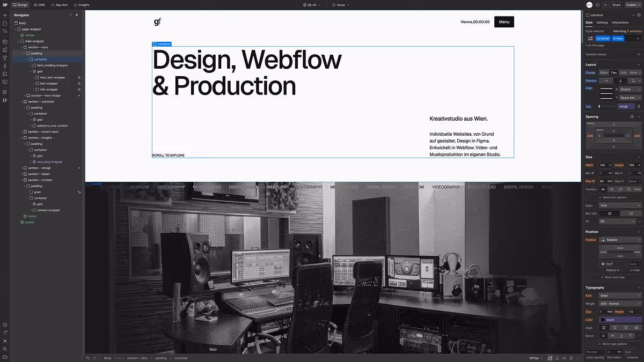Open the Pages panel icon

[x=5, y=24]
